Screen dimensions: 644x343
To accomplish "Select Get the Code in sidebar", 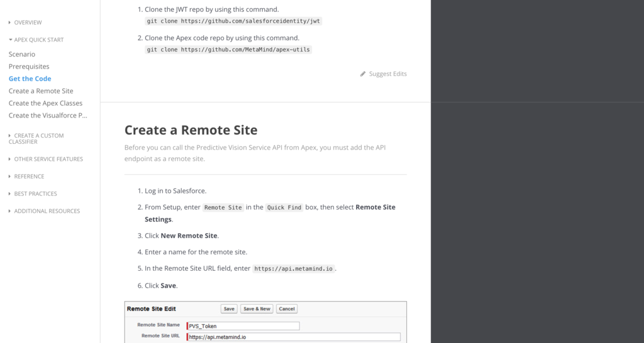I will (x=30, y=79).
